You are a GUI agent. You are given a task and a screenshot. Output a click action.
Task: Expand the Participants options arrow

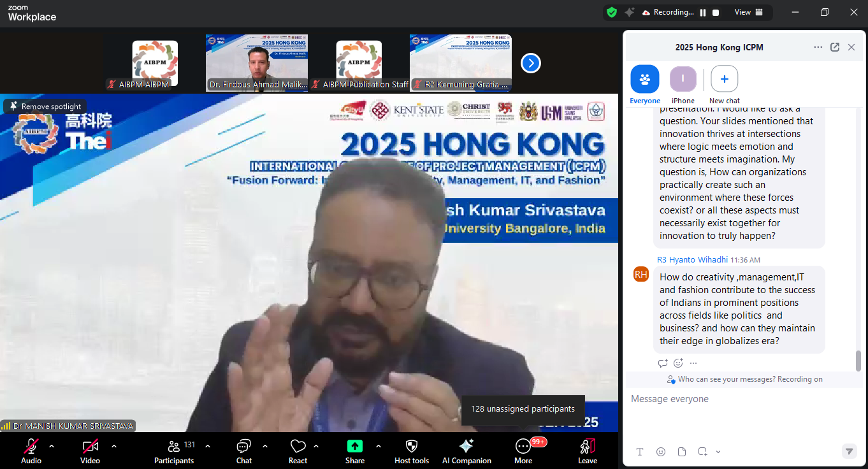pos(208,446)
